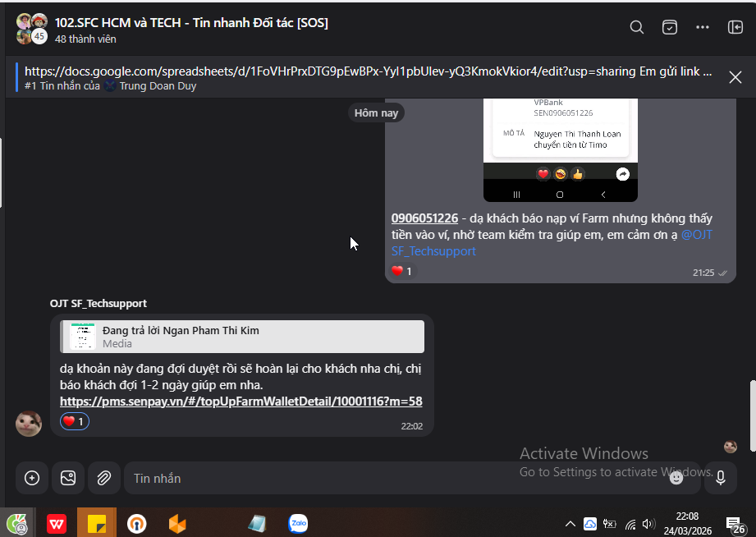Open the emoji picker smiley
Screen dimensions: 756x537
pyautogui.click(x=676, y=478)
